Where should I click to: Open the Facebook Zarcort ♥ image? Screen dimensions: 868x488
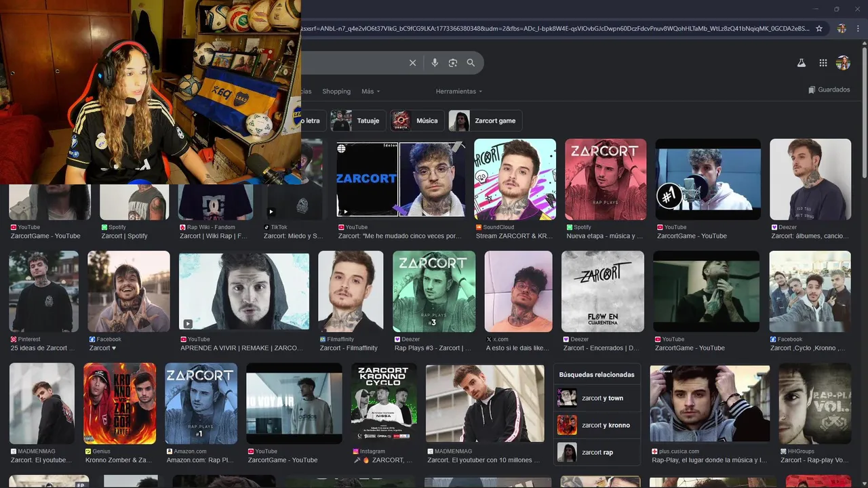pos(129,291)
